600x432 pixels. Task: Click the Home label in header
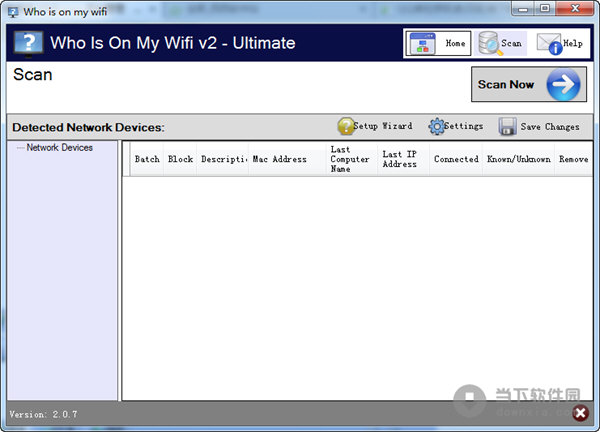(x=455, y=43)
